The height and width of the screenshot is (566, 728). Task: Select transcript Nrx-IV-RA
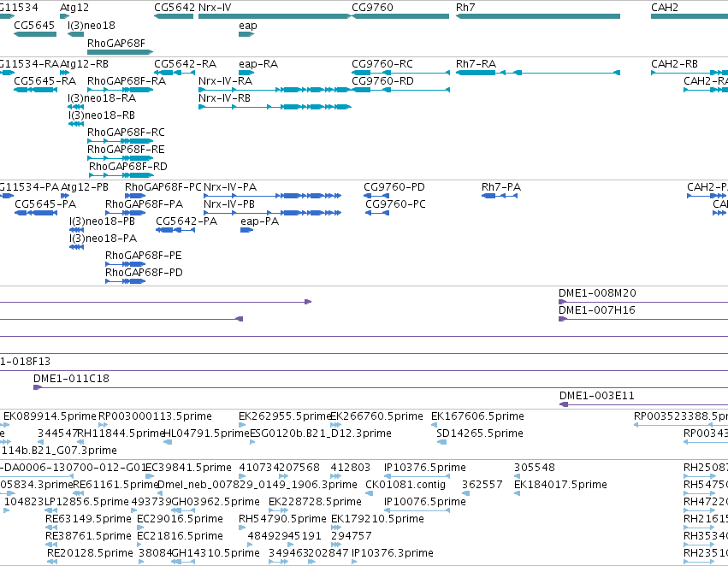tap(275, 90)
